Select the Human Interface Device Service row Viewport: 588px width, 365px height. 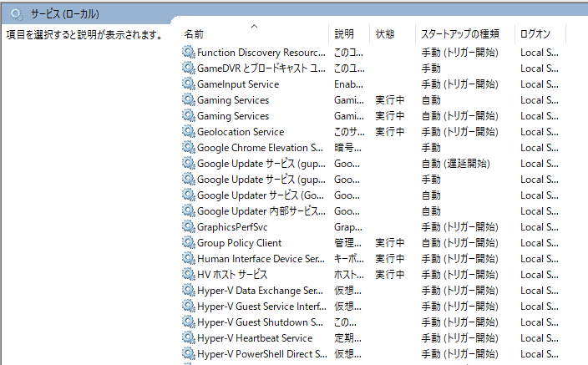373,258
